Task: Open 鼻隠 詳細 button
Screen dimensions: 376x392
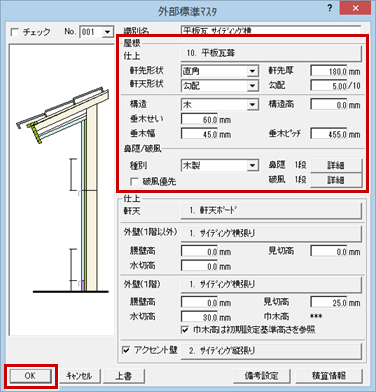Action: [336, 165]
